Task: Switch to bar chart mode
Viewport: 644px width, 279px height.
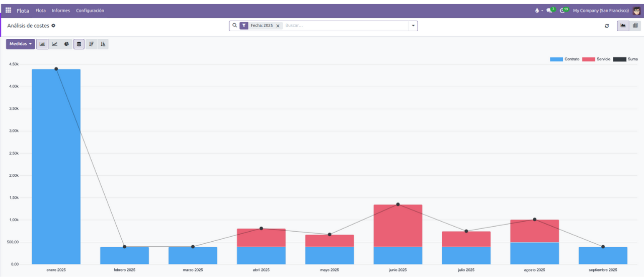Action: coord(42,44)
